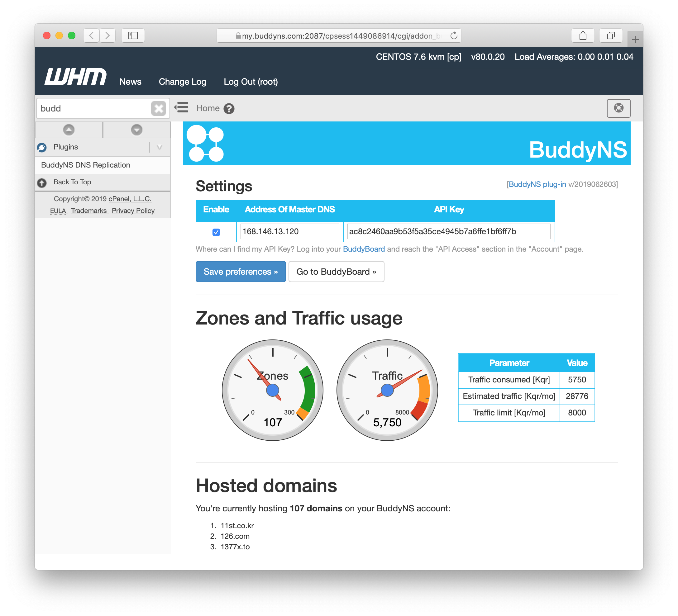Click the Estimated traffic [Kqr/mo] cell
Image resolution: width=678 pixels, height=616 pixels.
pyautogui.click(x=509, y=396)
